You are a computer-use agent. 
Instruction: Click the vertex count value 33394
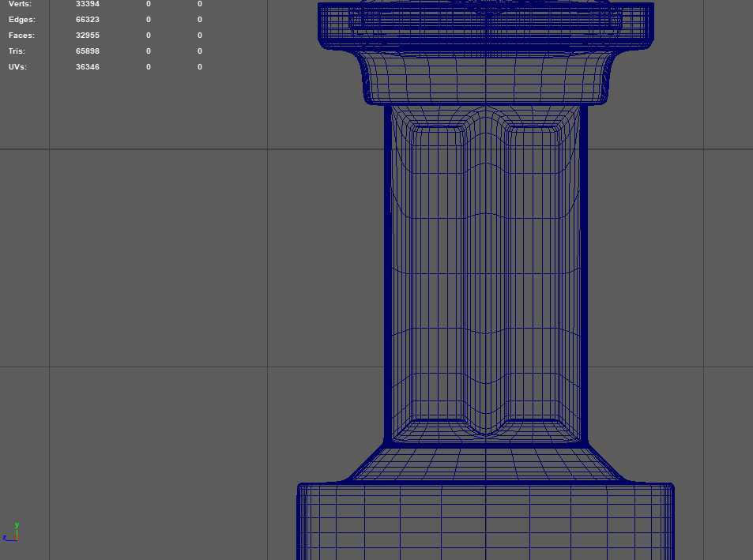point(87,4)
